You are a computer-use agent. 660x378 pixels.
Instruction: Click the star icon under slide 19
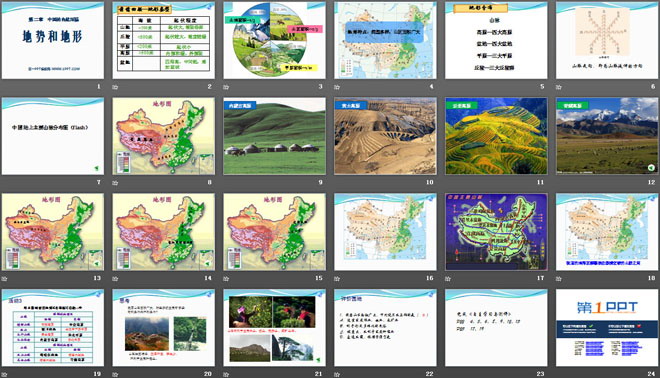pyautogui.click(x=4, y=374)
